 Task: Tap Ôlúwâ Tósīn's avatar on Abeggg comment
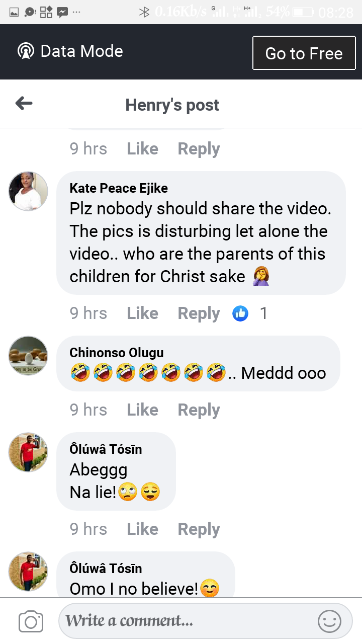29,452
